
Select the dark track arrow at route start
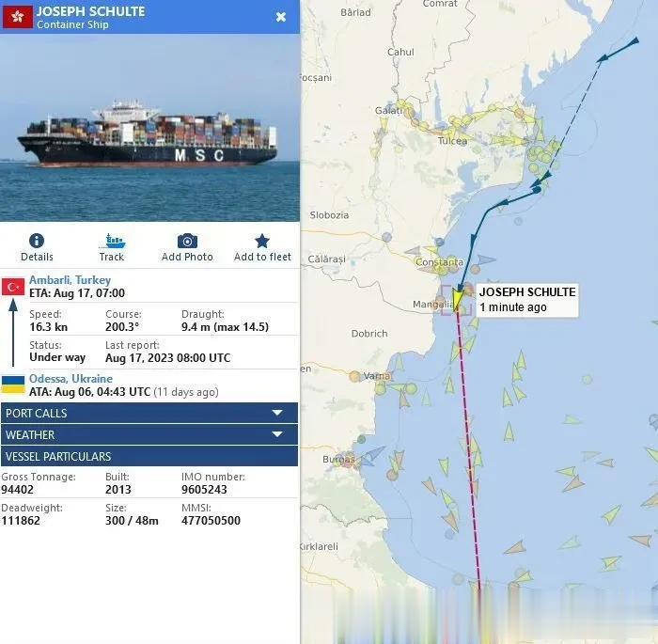[x=634, y=41]
